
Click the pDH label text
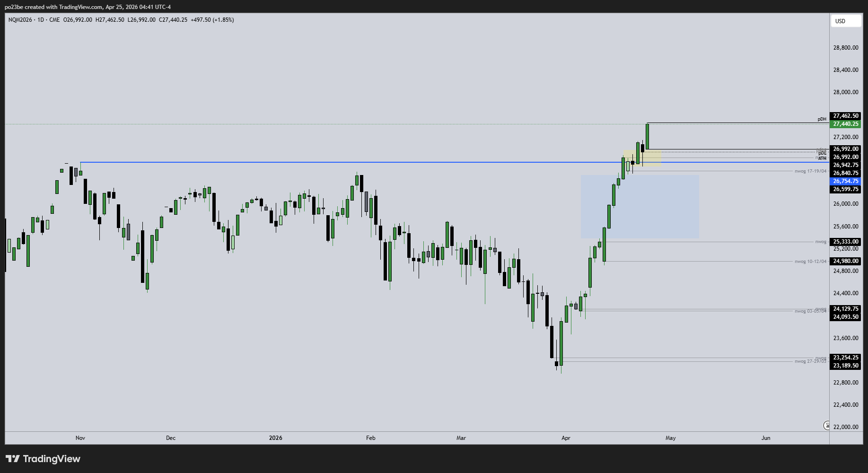822,119
